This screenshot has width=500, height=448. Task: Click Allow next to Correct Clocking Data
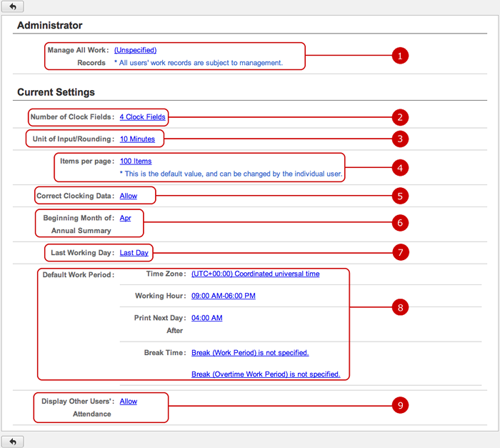click(x=129, y=196)
